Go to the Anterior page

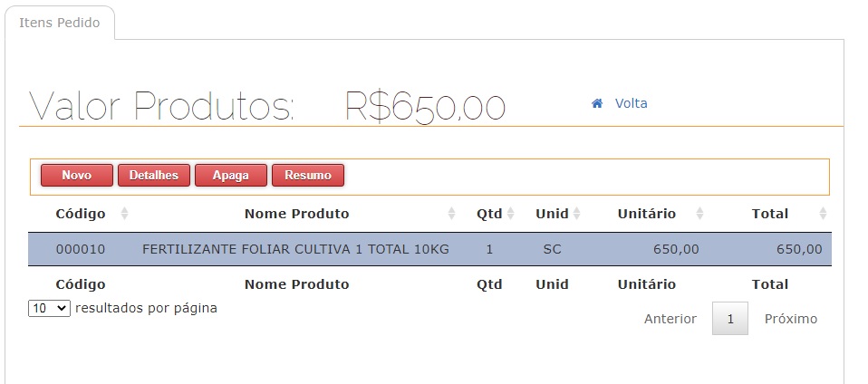click(x=670, y=319)
